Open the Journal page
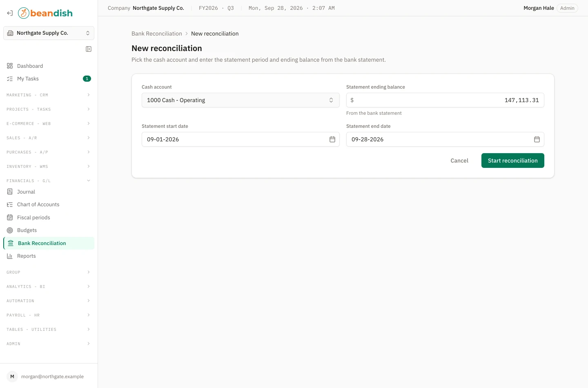Viewport: 588px width, 388px height. point(49,192)
